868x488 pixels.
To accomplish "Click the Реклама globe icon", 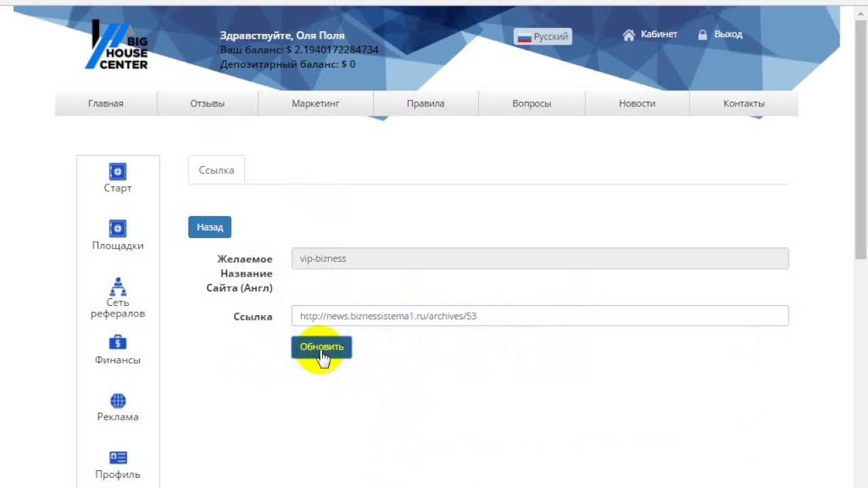I will (x=118, y=401).
